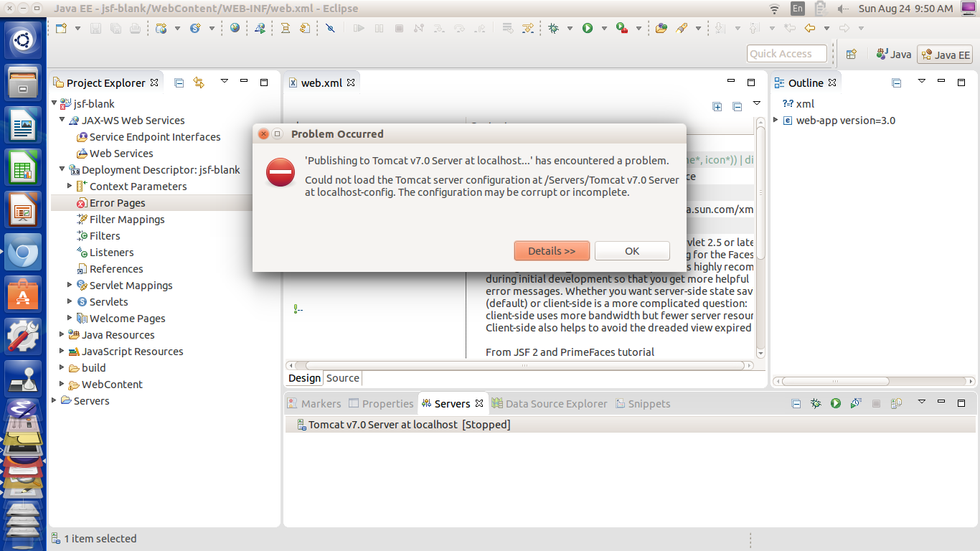Click the Ubuntu Dash home icon in the launcher
The width and height of the screenshot is (980, 551).
[23, 40]
